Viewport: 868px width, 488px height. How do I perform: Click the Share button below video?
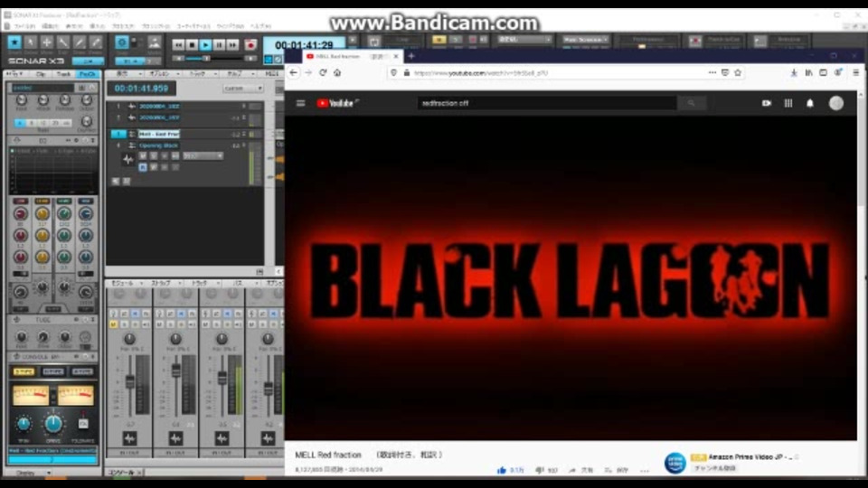point(580,470)
